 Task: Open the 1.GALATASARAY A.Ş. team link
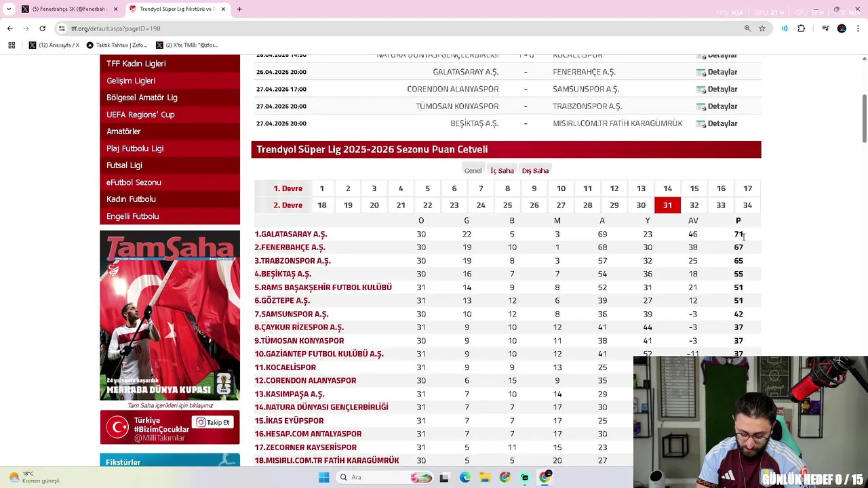tap(290, 234)
